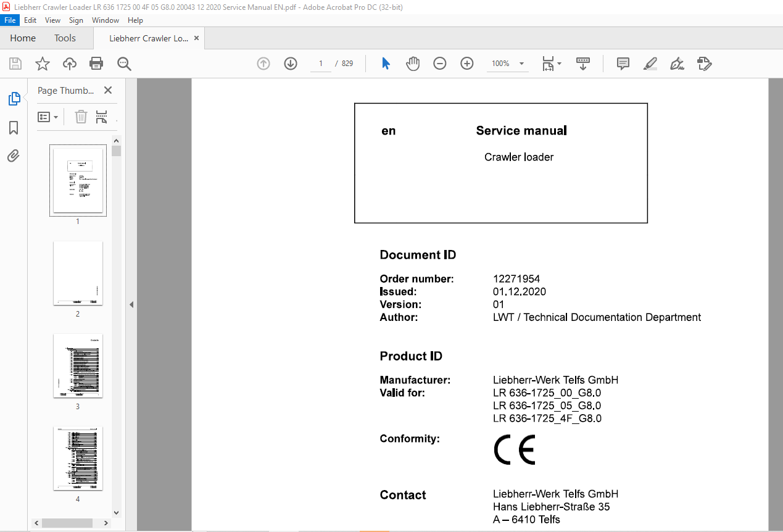Click the Product ID heading
The image size is (783, 532).
pyautogui.click(x=411, y=356)
